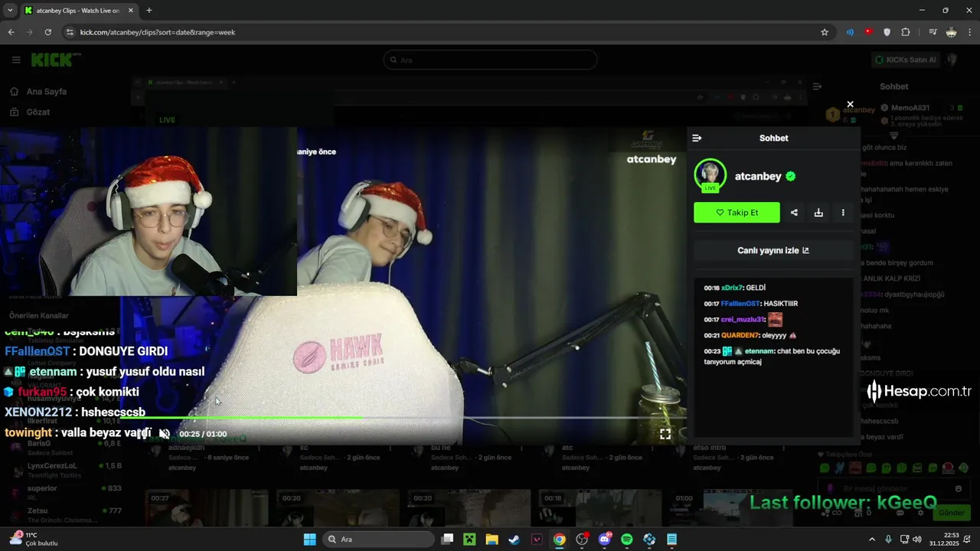
Task: Open the 00:27 clip thumbnail
Action: (207, 508)
